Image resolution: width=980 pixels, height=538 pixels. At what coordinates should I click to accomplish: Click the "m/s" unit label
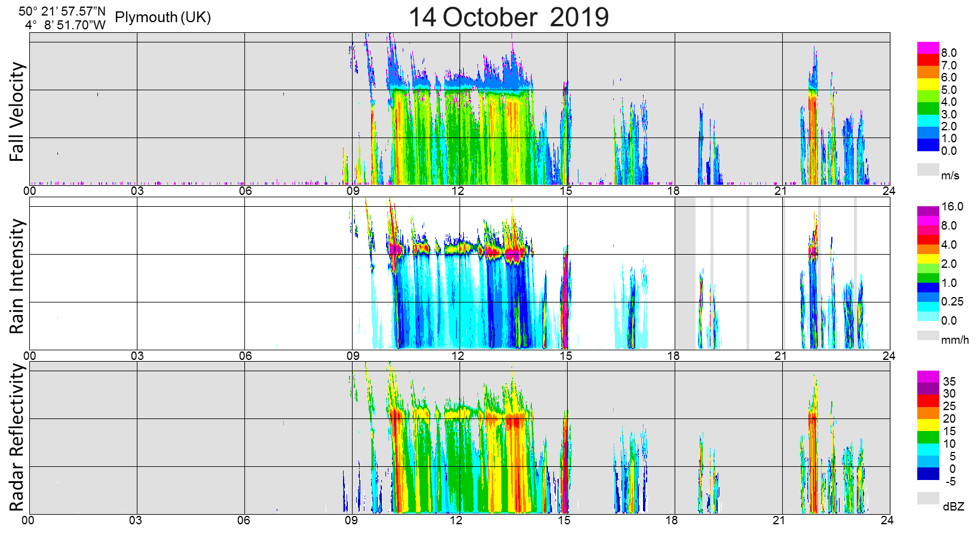point(950,176)
